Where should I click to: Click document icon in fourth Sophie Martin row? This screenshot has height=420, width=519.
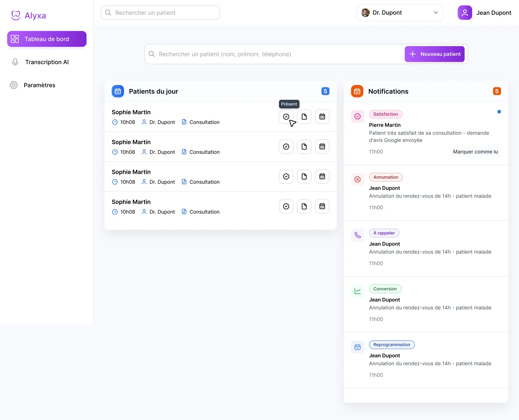click(304, 206)
